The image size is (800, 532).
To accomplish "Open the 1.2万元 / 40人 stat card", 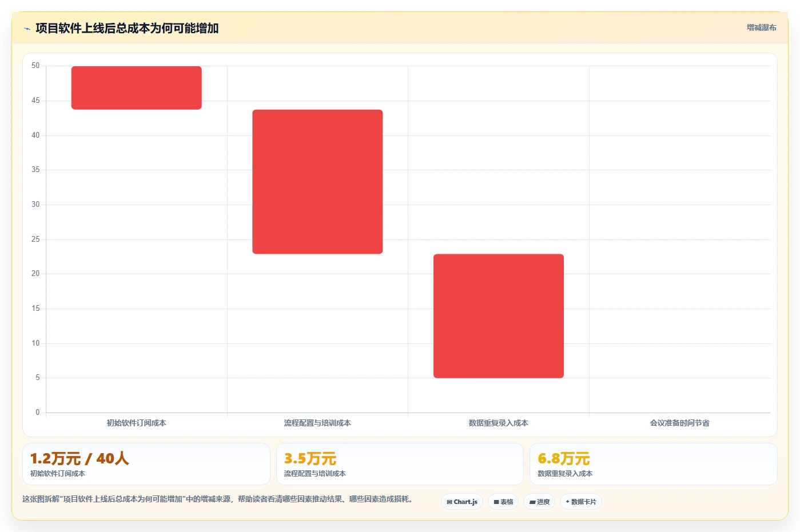I will click(x=146, y=464).
